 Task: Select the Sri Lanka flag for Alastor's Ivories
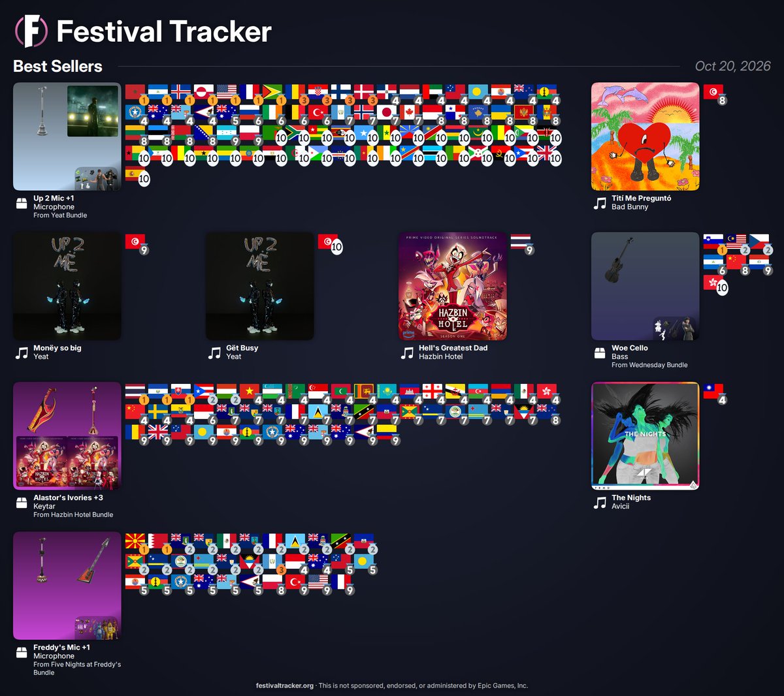pos(364,391)
